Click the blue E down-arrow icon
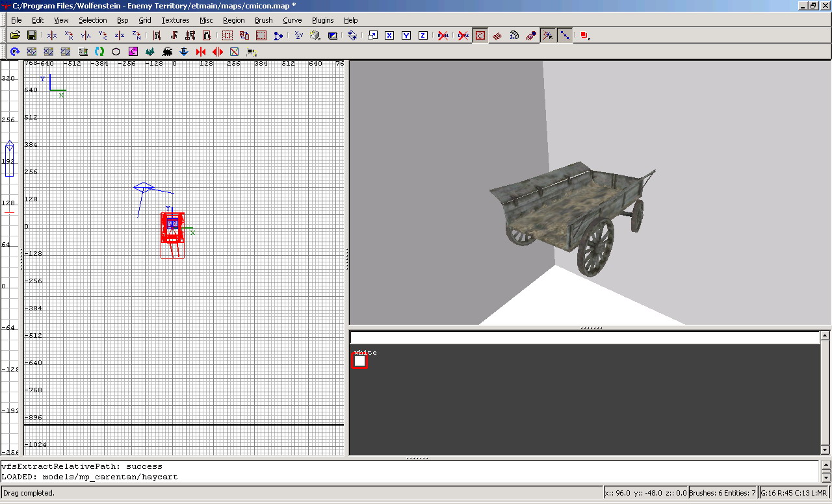 pos(184,51)
